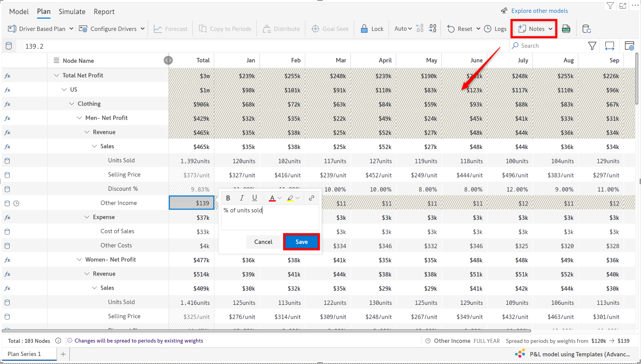Save the note

(302, 242)
